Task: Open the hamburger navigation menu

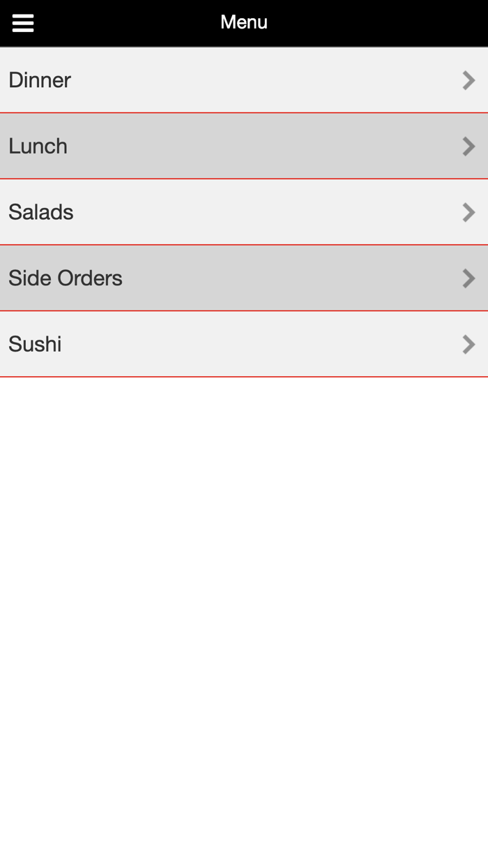Action: [23, 23]
